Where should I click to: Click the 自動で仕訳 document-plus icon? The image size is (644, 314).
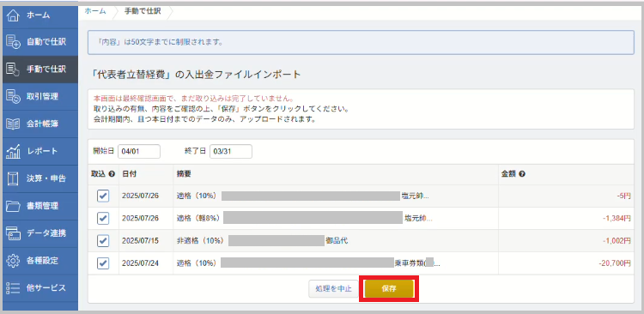click(x=13, y=42)
